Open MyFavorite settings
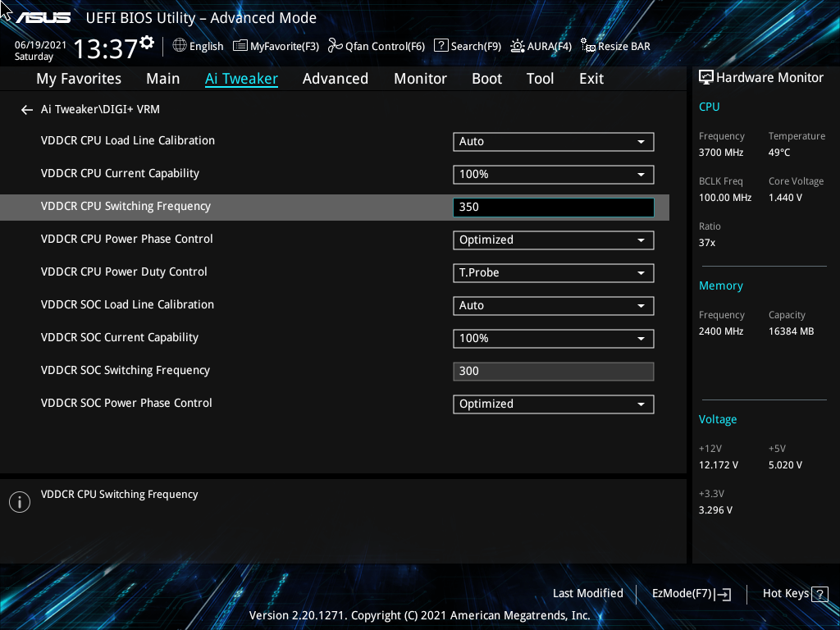This screenshot has width=840, height=630. pos(276,46)
